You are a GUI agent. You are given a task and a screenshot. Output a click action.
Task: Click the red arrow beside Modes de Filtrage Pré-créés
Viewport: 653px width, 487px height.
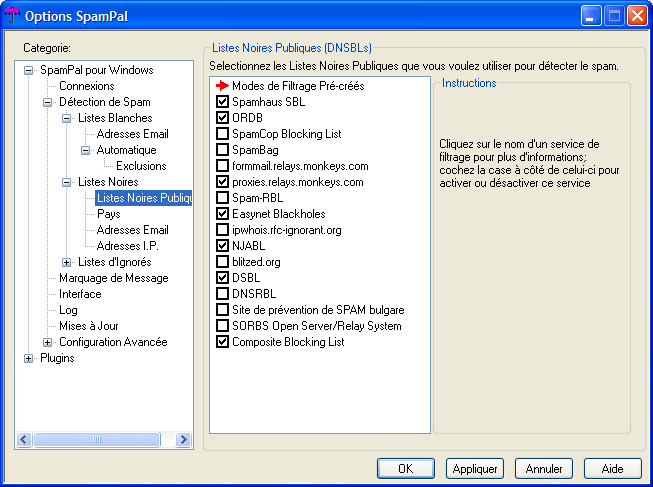pos(222,86)
